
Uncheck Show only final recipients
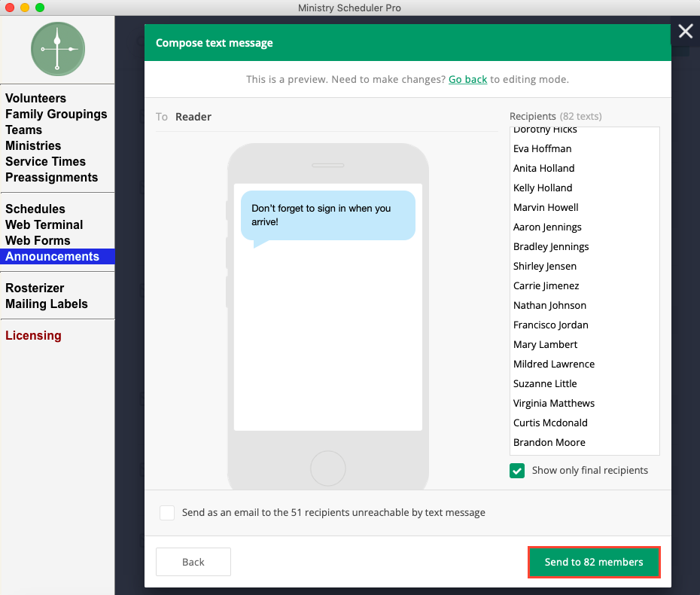tap(517, 471)
